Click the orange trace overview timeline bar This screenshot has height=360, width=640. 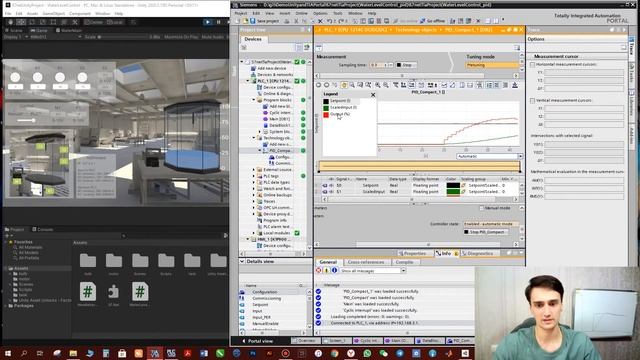[x=419, y=166]
